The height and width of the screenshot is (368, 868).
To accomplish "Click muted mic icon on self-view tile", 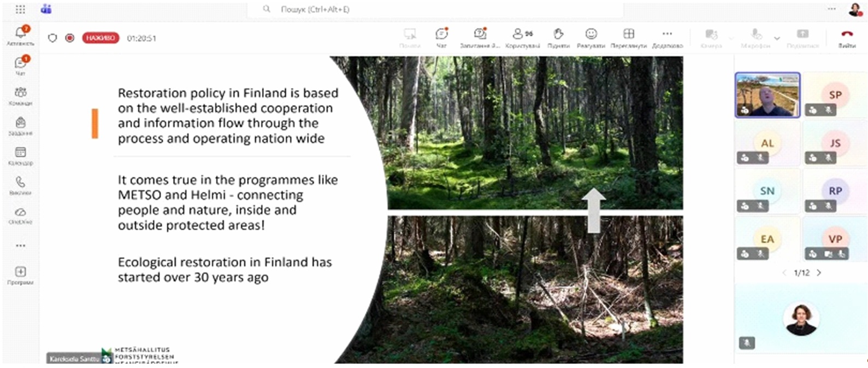I will pyautogui.click(x=746, y=343).
